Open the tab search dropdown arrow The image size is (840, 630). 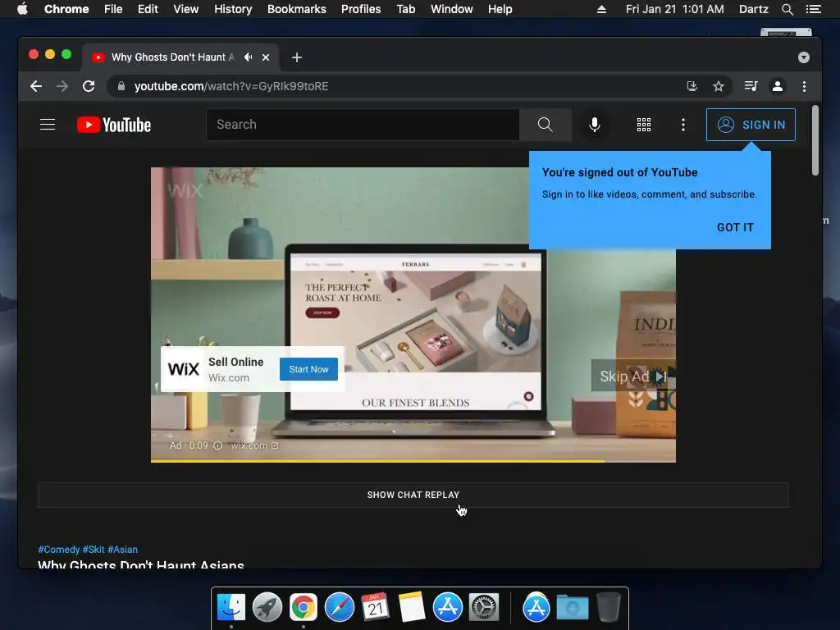(804, 57)
